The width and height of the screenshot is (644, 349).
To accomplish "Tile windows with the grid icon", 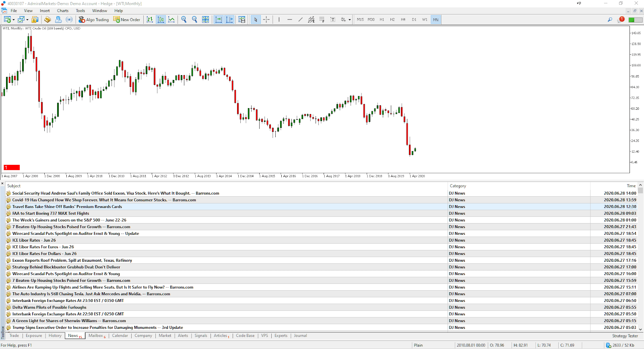I will [205, 19].
